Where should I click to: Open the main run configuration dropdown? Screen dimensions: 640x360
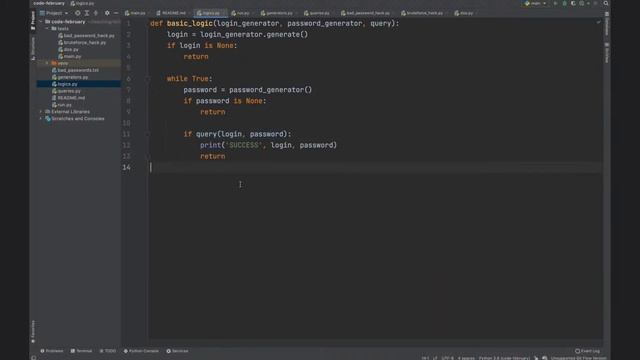pyautogui.click(x=535, y=3)
